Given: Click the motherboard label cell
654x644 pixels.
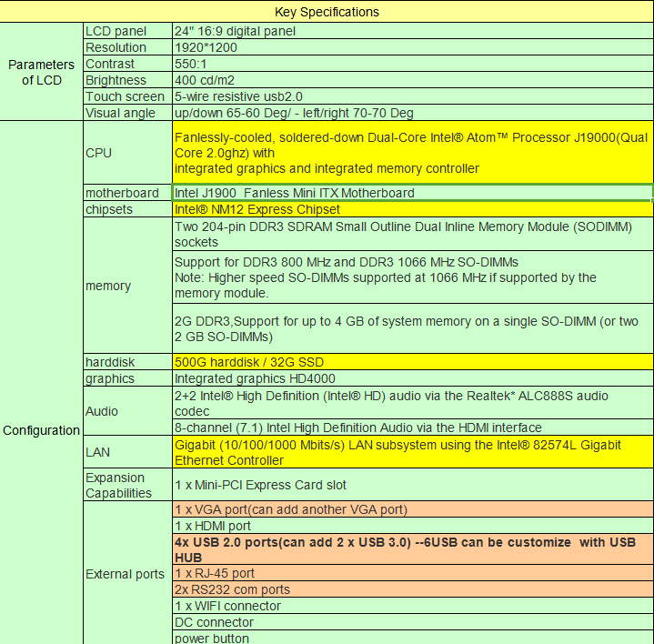Looking at the screenshot, I should [x=127, y=193].
